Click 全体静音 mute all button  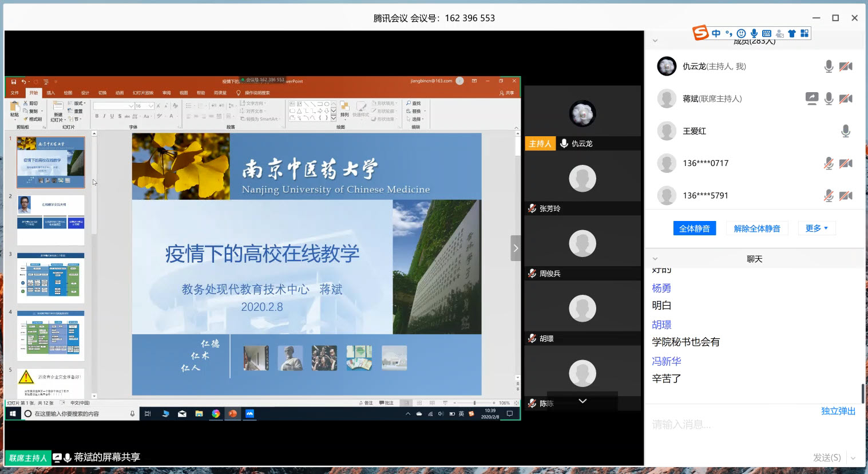click(x=694, y=228)
